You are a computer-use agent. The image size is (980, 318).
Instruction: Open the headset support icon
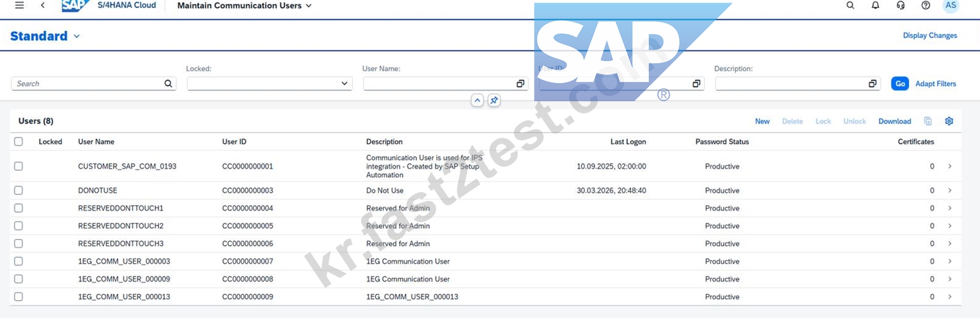900,5
